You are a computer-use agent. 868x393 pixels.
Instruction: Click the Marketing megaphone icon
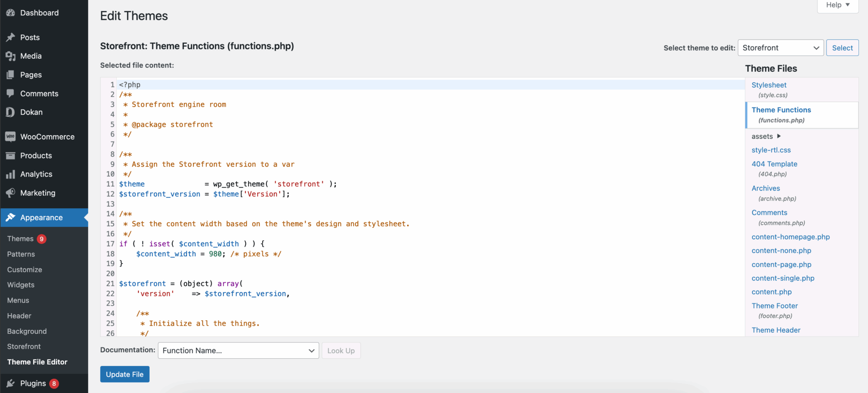pos(10,193)
